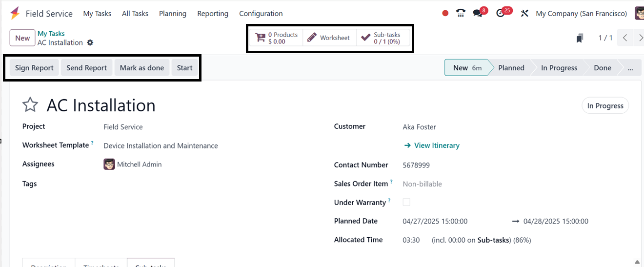Click the bookmark icon near the pager
Image resolution: width=644 pixels, height=267 pixels.
pyautogui.click(x=580, y=38)
